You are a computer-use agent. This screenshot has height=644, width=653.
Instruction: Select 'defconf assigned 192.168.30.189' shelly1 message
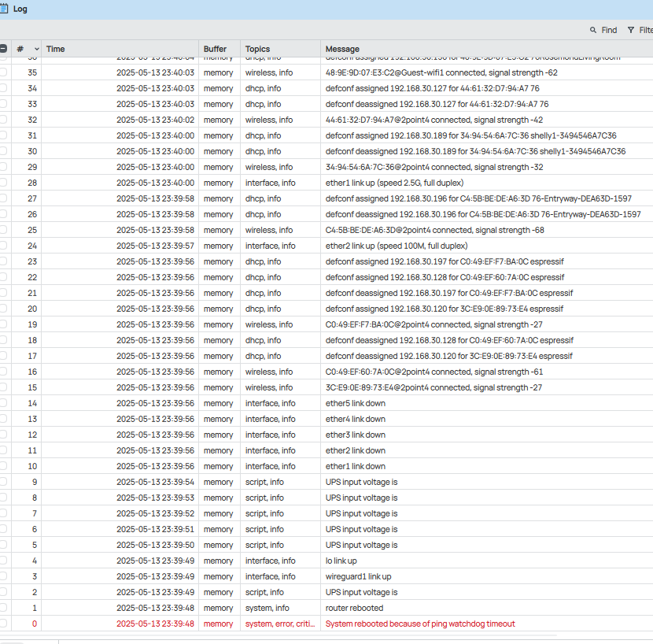tap(470, 135)
